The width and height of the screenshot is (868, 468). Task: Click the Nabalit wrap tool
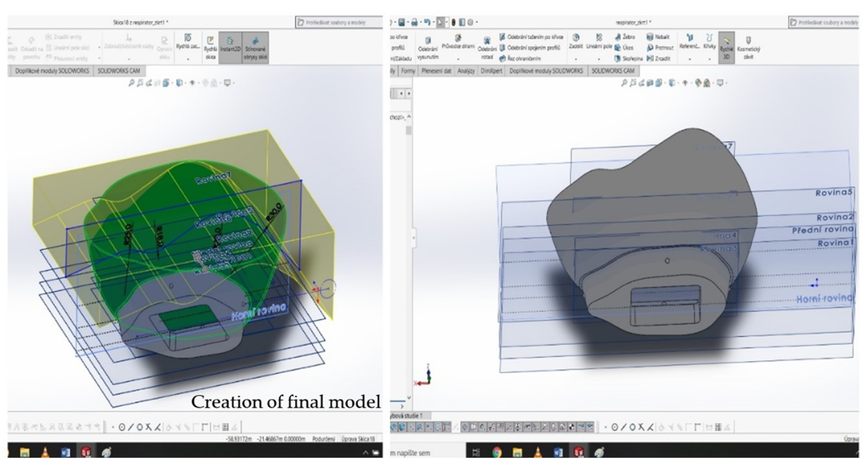click(658, 37)
